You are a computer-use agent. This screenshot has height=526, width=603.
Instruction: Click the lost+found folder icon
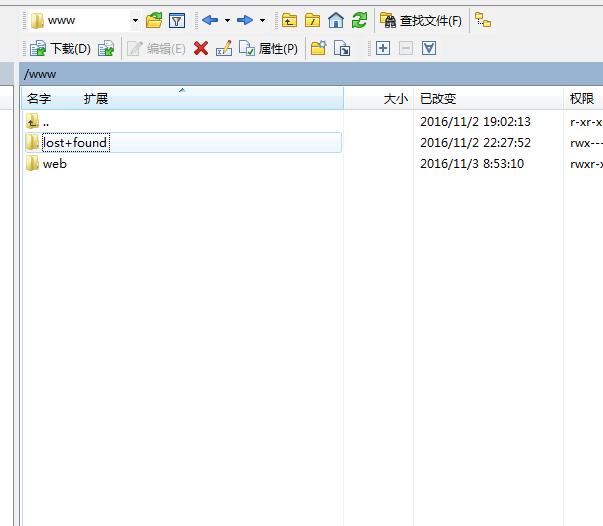[x=32, y=142]
